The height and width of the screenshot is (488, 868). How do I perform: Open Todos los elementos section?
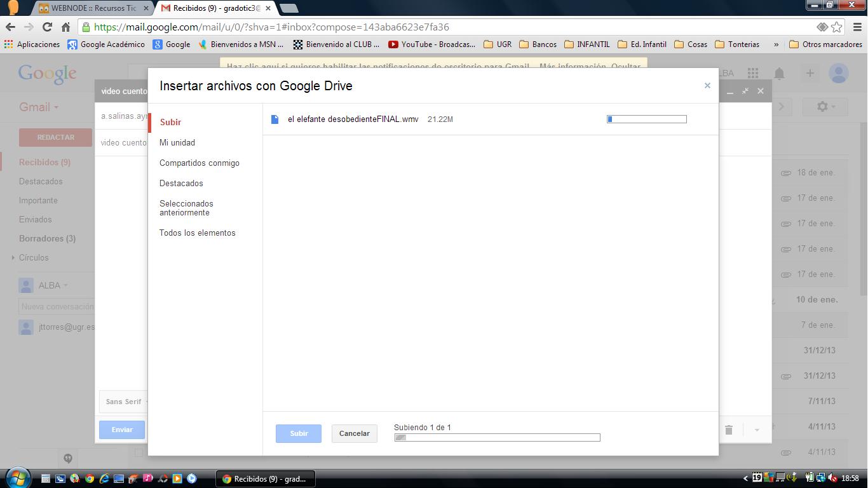[x=198, y=233]
